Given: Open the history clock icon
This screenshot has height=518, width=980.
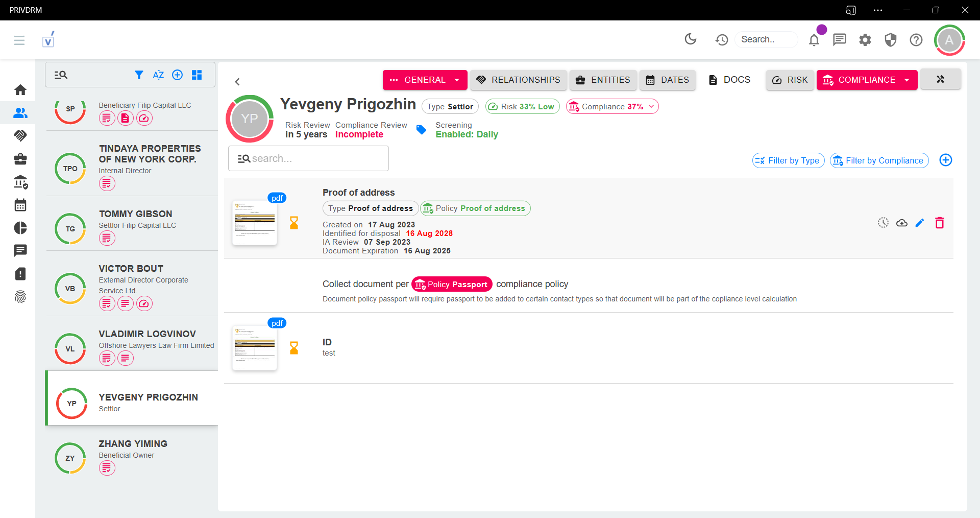Looking at the screenshot, I should (x=721, y=40).
